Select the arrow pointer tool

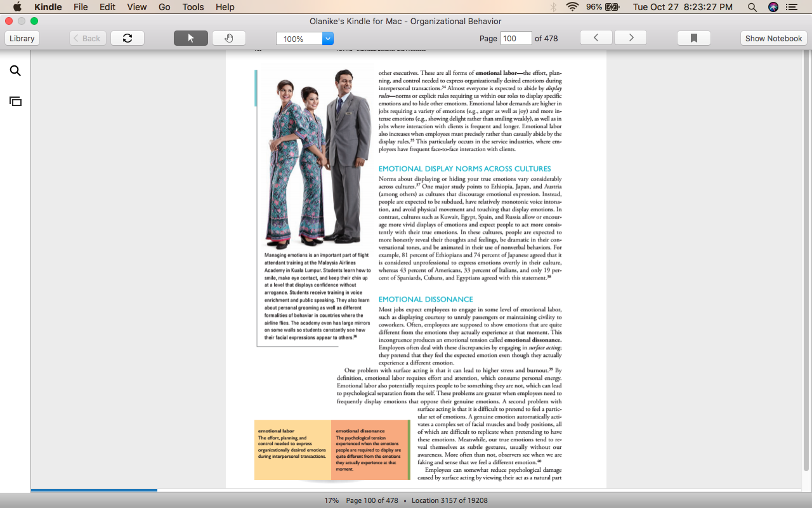(191, 38)
